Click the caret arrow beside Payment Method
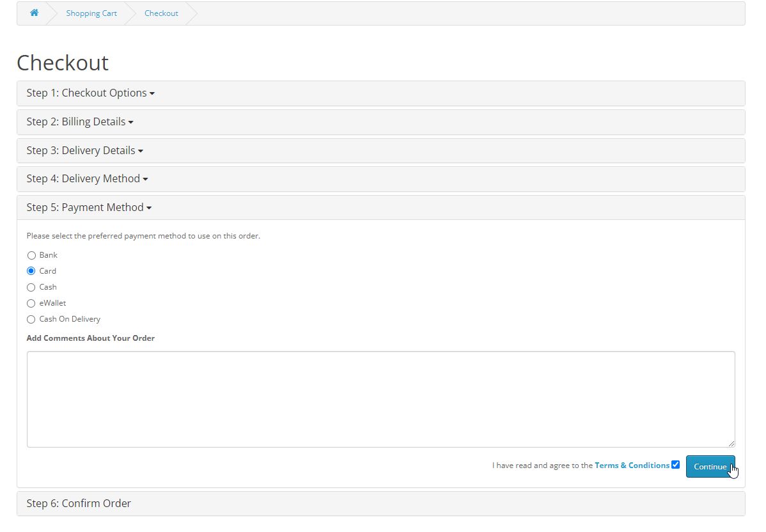 (149, 208)
